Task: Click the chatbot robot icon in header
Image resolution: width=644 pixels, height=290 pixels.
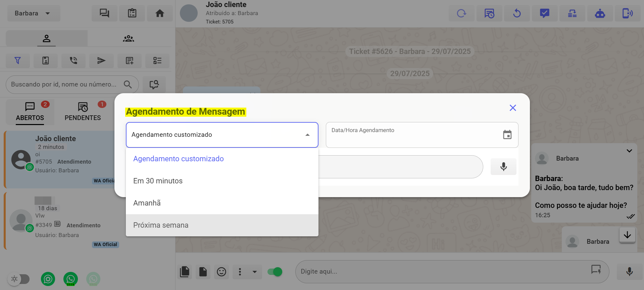Action: pyautogui.click(x=600, y=13)
